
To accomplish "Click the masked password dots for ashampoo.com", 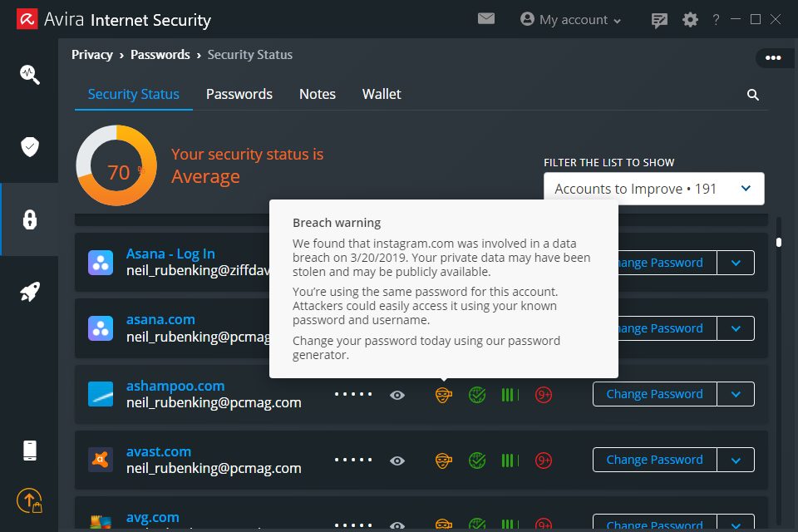I will [353, 395].
